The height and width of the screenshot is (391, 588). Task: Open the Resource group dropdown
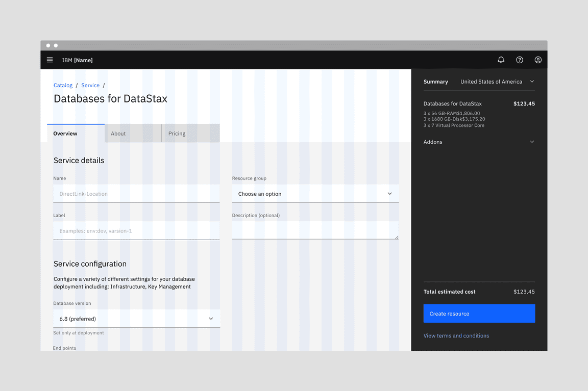pos(315,194)
